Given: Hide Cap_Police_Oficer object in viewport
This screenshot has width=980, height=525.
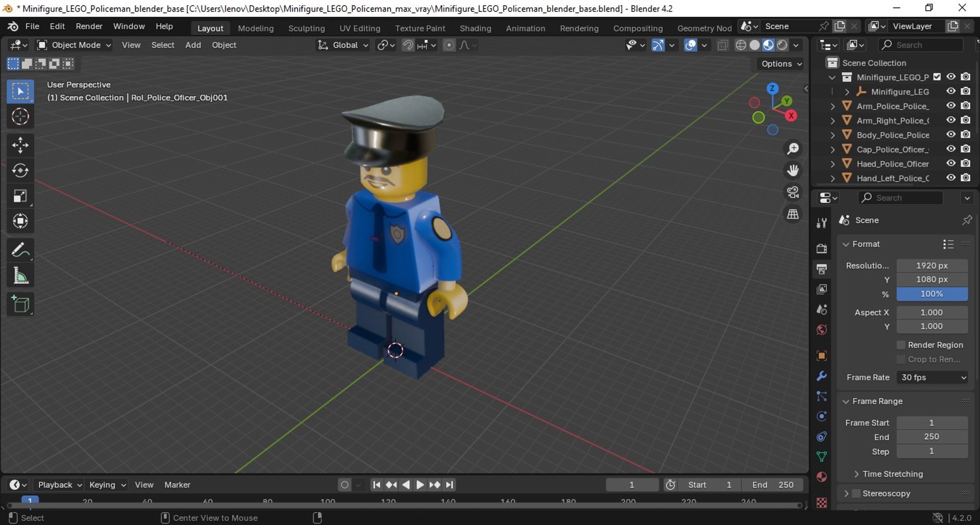Looking at the screenshot, I should point(951,149).
